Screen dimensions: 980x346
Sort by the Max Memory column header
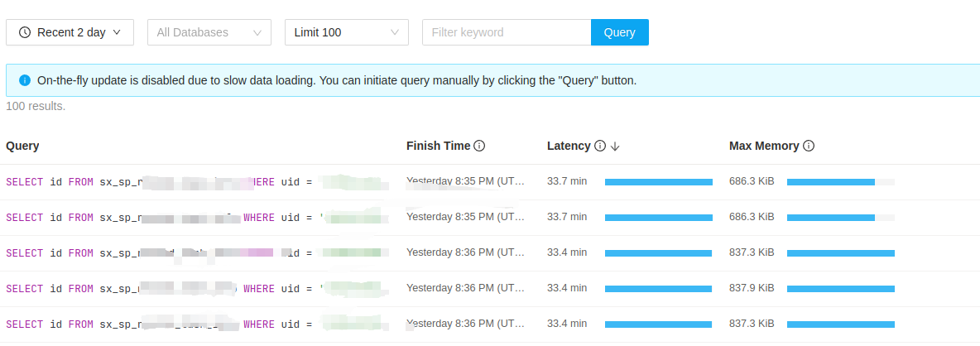tap(763, 146)
